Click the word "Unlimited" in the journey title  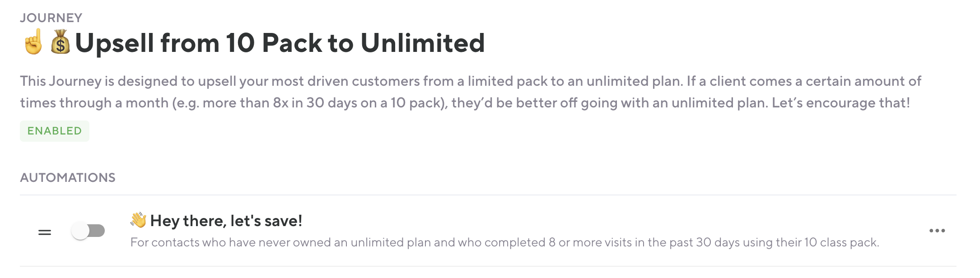[x=422, y=43]
